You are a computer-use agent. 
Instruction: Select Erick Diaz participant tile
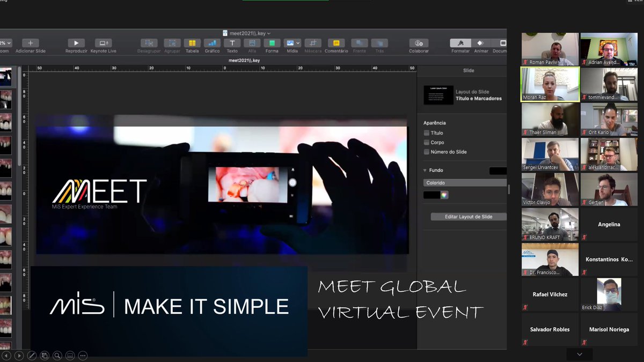pos(609,294)
